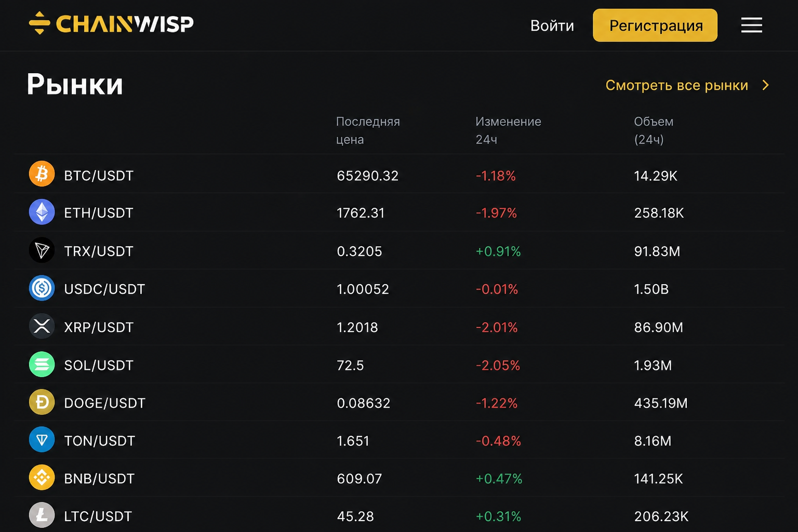Click the DOGE price 0.08632
Image resolution: width=798 pixels, height=532 pixels.
[363, 403]
